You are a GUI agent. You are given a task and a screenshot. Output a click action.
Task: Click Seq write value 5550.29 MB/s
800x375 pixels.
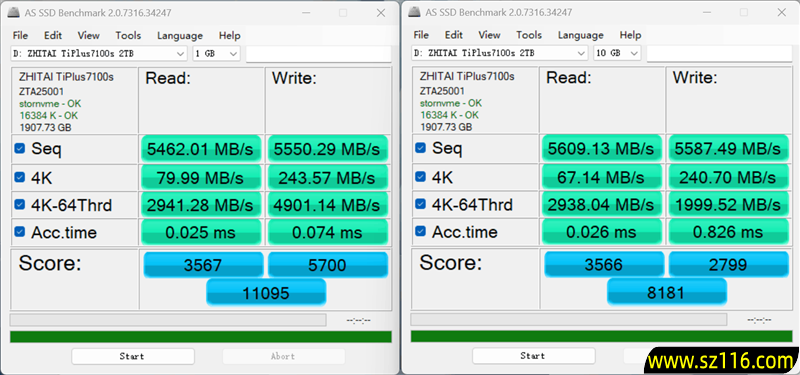pyautogui.click(x=327, y=149)
